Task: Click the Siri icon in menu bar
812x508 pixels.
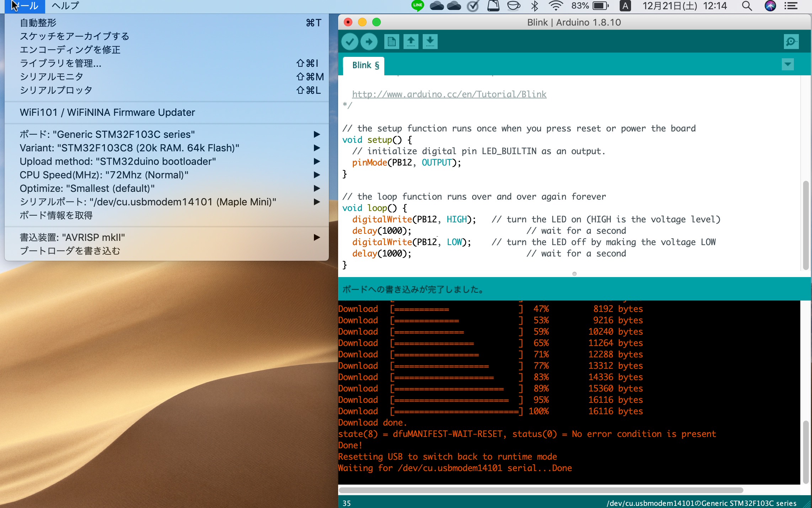Action: click(x=770, y=6)
